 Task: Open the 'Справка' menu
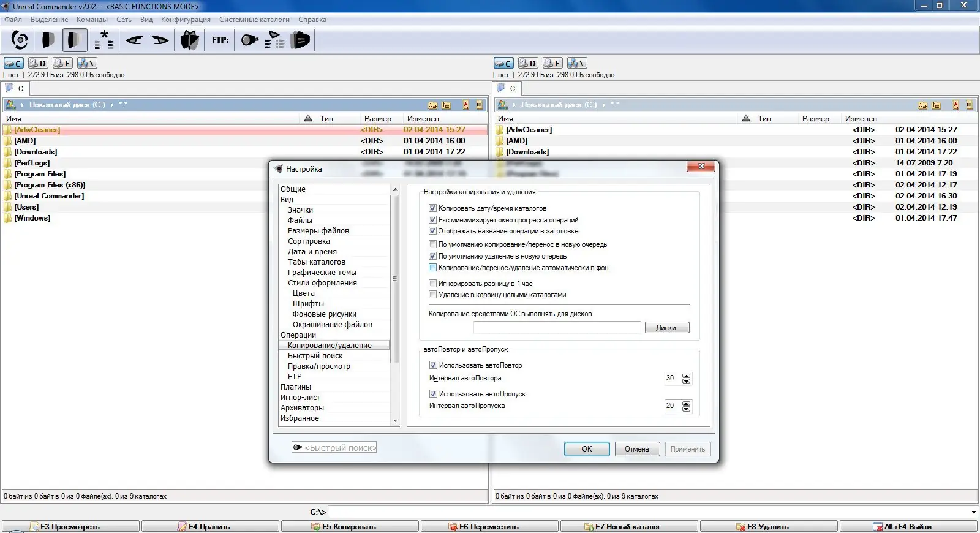[312, 20]
